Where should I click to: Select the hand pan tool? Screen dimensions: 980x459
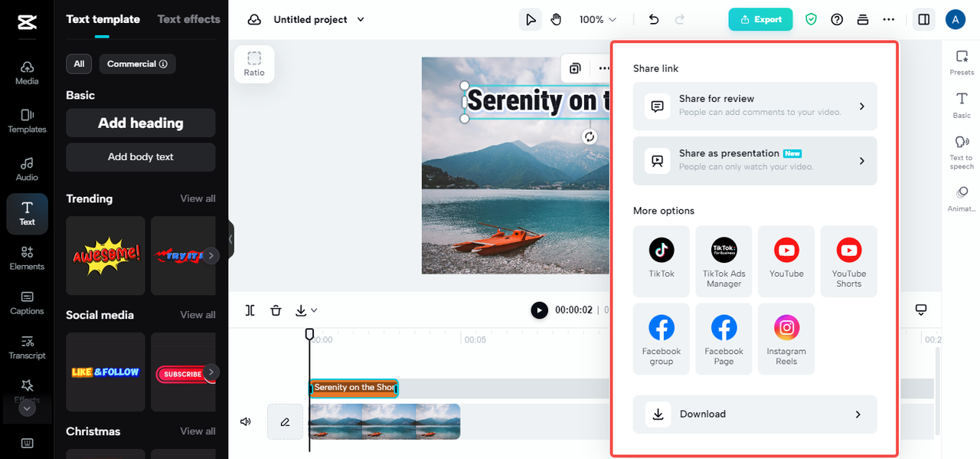point(556,19)
